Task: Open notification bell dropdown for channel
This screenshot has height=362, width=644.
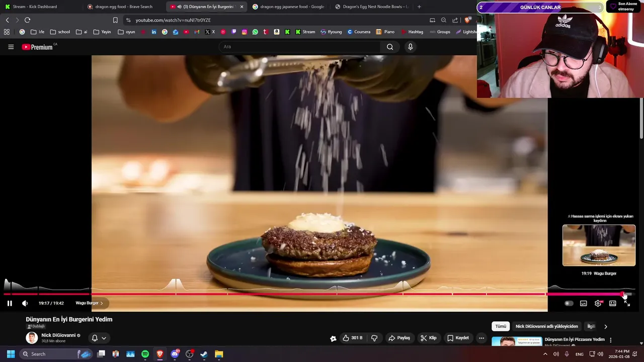Action: coord(99,338)
